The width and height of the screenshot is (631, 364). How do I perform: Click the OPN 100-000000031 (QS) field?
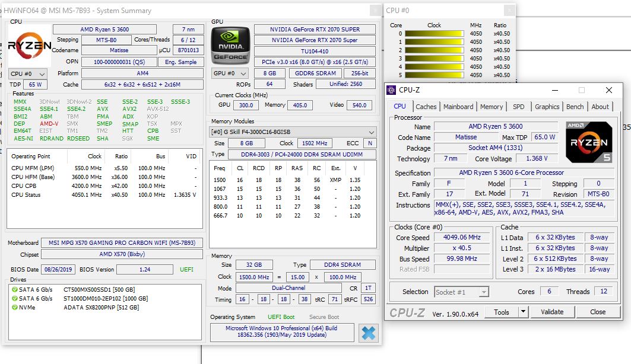click(119, 62)
